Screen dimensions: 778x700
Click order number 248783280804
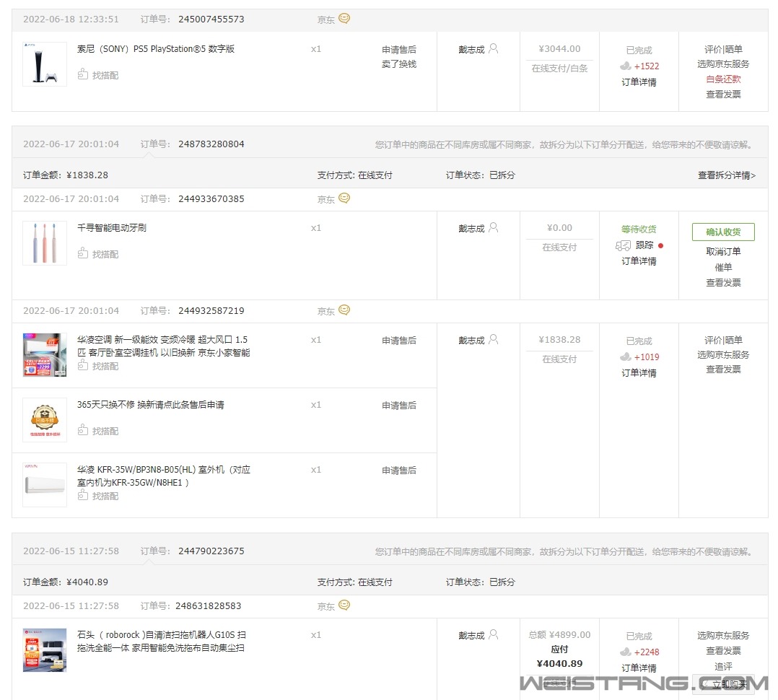211,144
